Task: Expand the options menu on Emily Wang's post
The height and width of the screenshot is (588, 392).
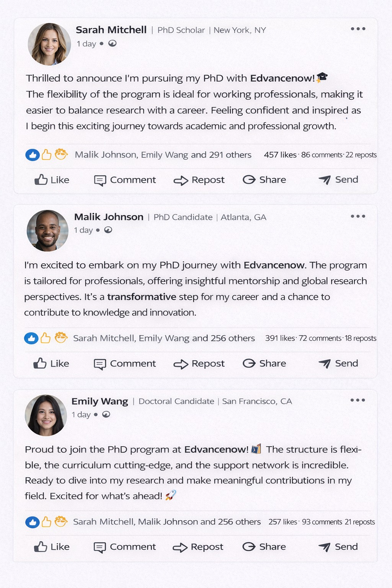Action: (x=358, y=400)
